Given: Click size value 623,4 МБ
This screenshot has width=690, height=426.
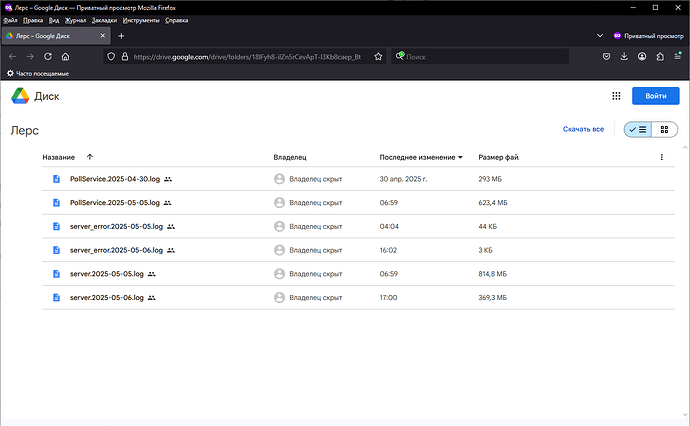Looking at the screenshot, I should click(x=493, y=203).
